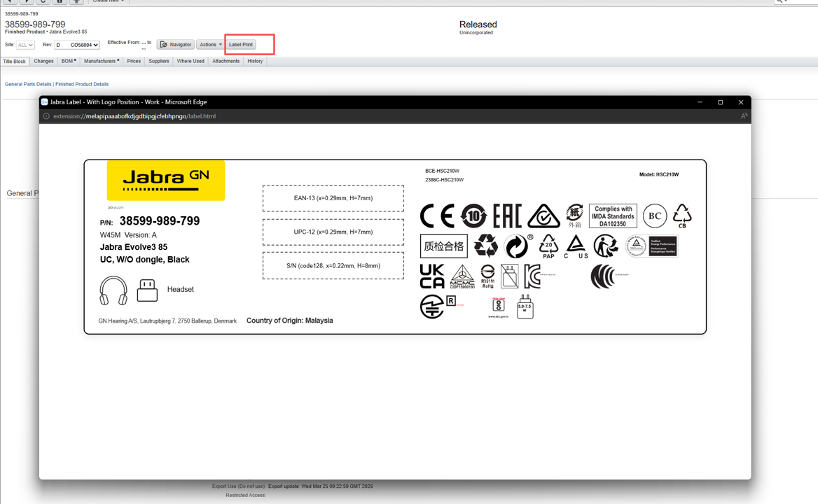This screenshot has width=818, height=504.
Task: Click the China RoHS 10-year icon
Action: 473,216
